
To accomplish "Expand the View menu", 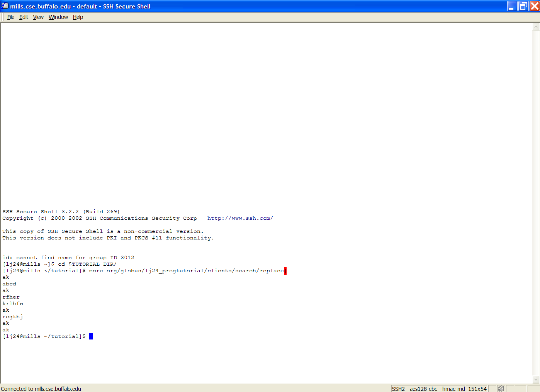I will pyautogui.click(x=38, y=17).
